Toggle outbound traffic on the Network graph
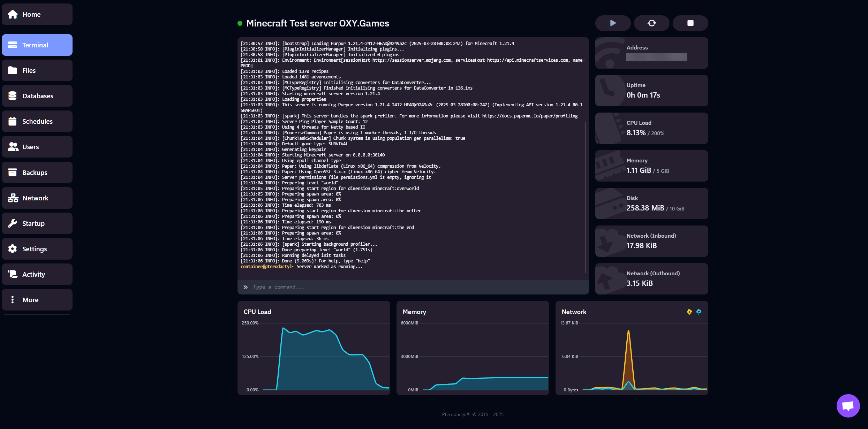Image resolution: width=868 pixels, height=429 pixels. (699, 312)
